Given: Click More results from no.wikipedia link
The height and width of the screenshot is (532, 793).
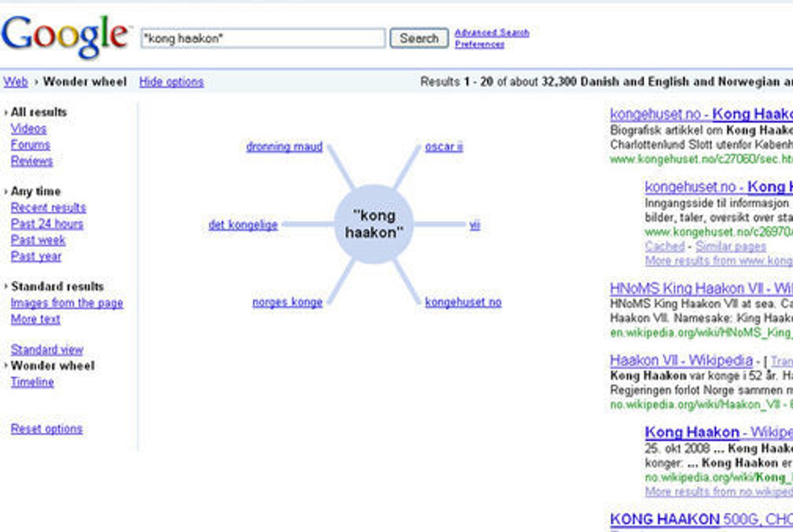Looking at the screenshot, I should click(719, 492).
